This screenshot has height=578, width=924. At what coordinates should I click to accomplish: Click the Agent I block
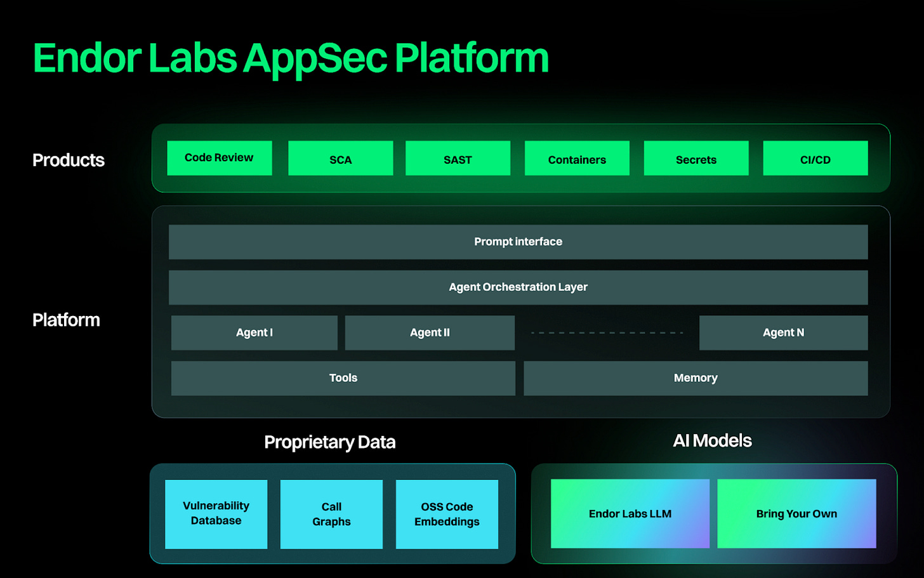click(x=254, y=332)
